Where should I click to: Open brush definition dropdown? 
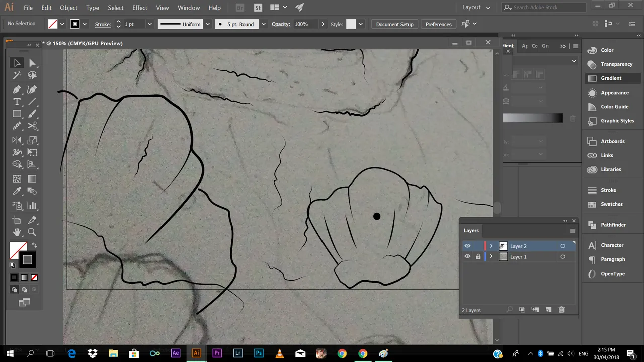click(x=264, y=24)
